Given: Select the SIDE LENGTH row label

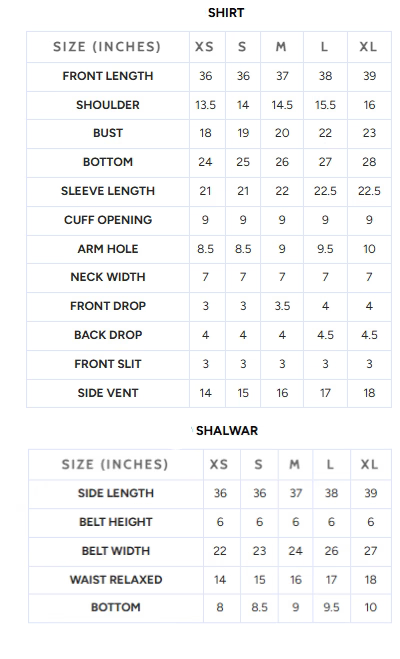Looking at the screenshot, I should pyautogui.click(x=116, y=493).
